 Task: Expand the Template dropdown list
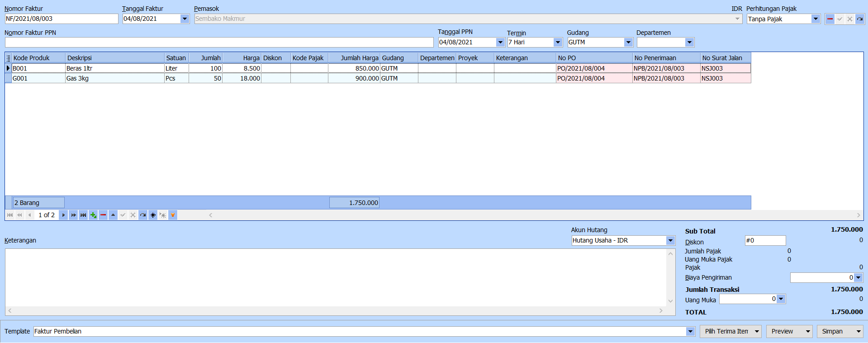(690, 331)
